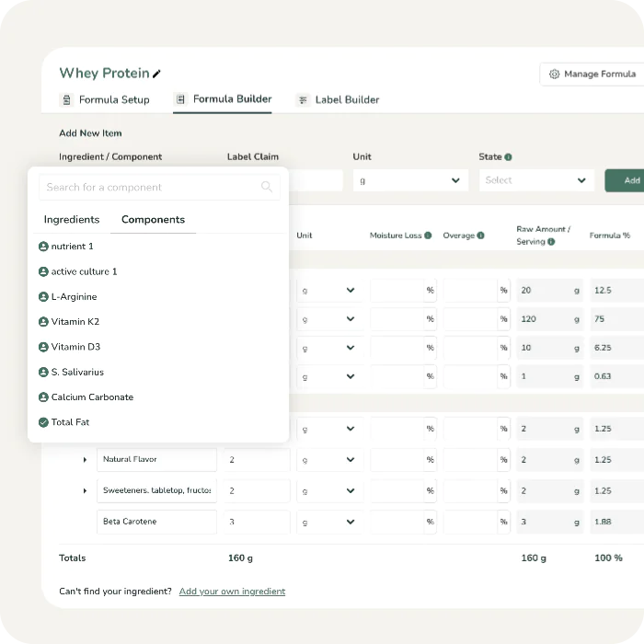
Task: Click the Manage Formula button
Action: click(x=592, y=74)
